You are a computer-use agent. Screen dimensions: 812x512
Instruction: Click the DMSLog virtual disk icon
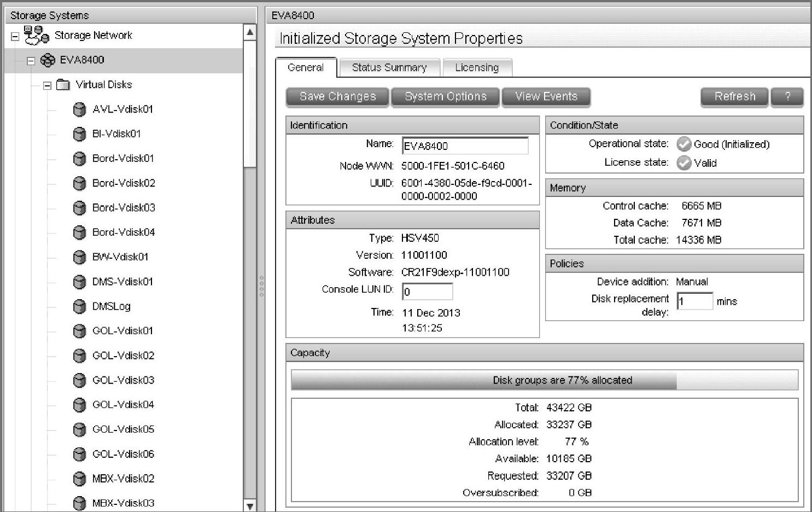click(x=79, y=306)
